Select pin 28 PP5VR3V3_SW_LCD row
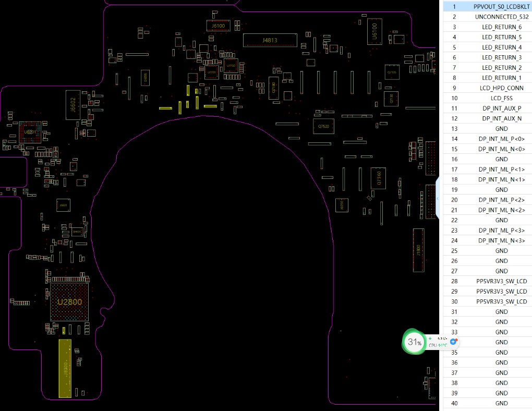532x411 pixels. pos(487,281)
